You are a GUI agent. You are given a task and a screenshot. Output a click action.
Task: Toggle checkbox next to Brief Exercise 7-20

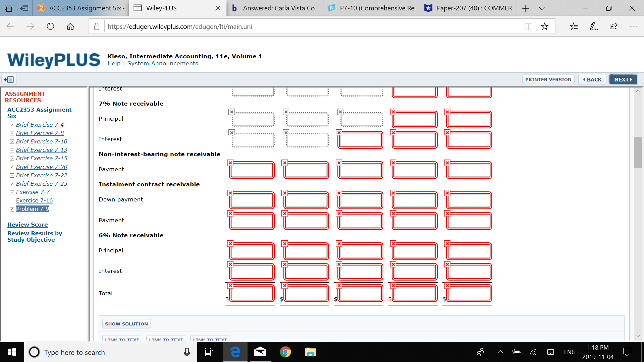[x=12, y=167]
